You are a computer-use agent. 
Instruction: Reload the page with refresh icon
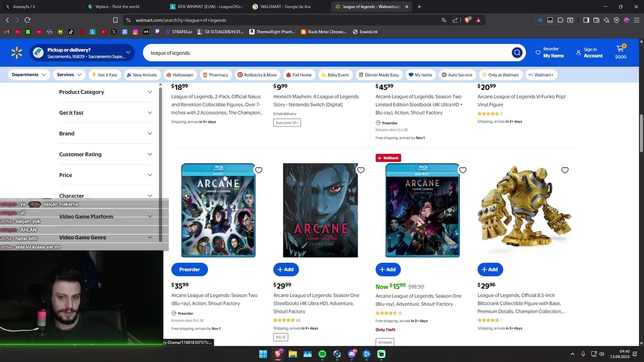[x=27, y=20]
